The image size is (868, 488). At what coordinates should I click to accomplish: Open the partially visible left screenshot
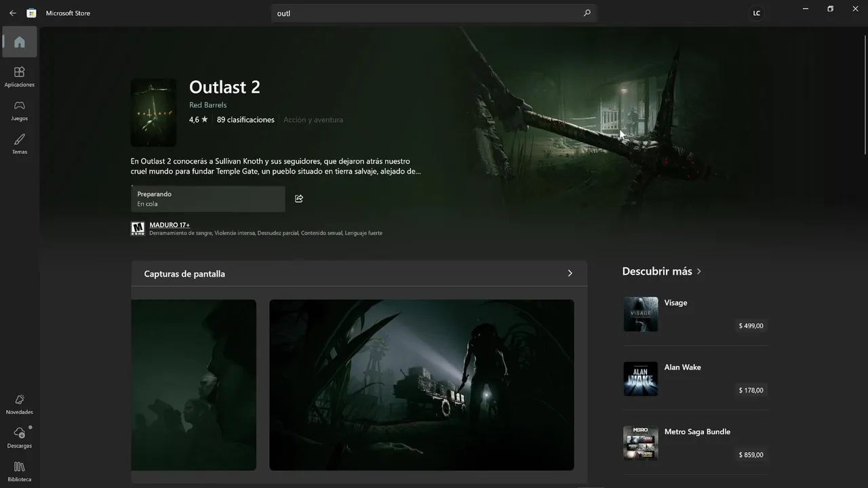(194, 385)
